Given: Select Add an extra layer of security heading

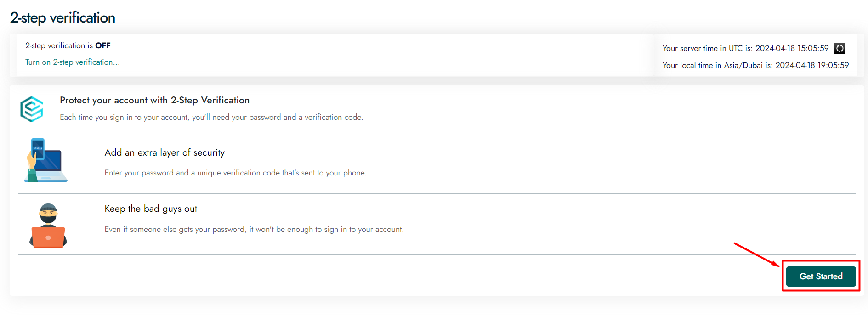Looking at the screenshot, I should [x=164, y=152].
